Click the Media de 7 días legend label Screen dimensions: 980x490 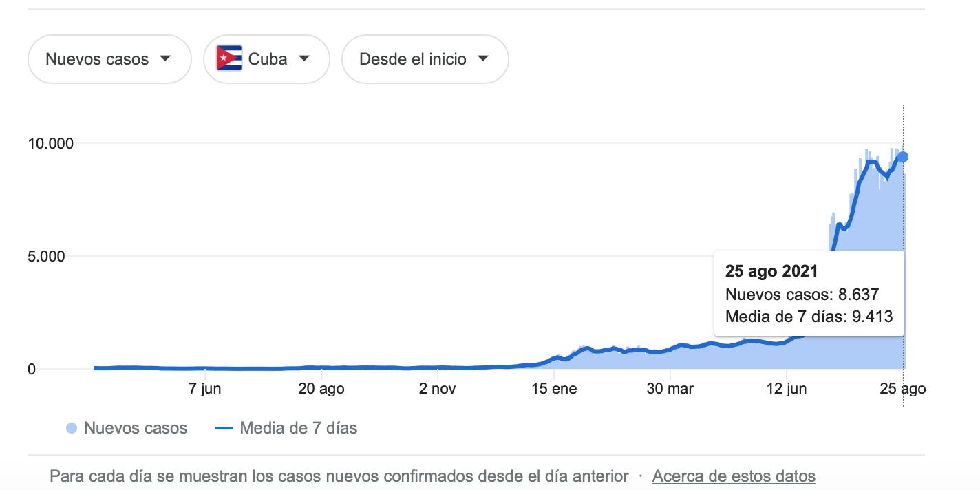[x=299, y=428]
